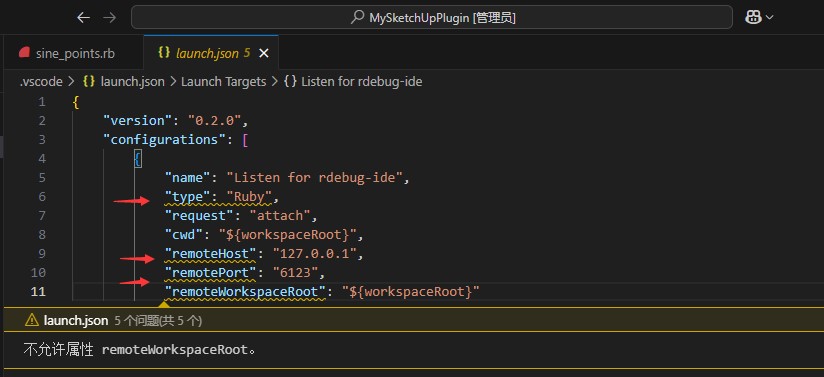Expand the Copilot dropdown chevron
Viewport: 824px width, 377px height.
point(770,17)
